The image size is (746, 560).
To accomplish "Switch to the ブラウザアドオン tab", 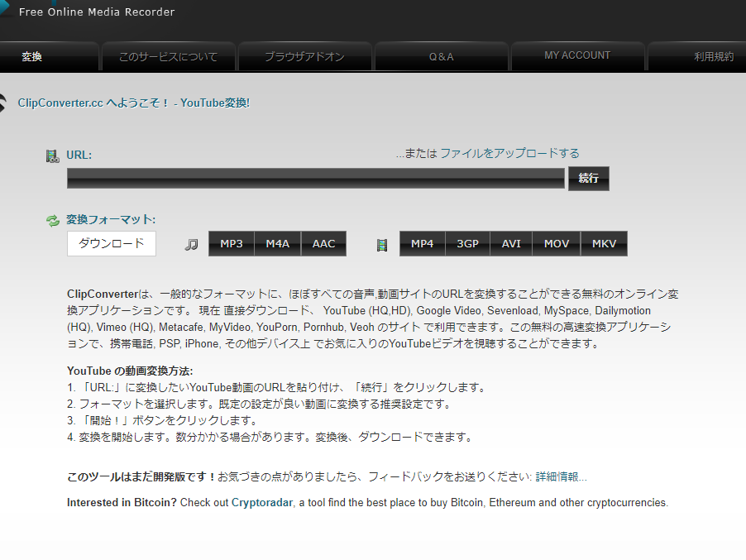I will point(305,56).
